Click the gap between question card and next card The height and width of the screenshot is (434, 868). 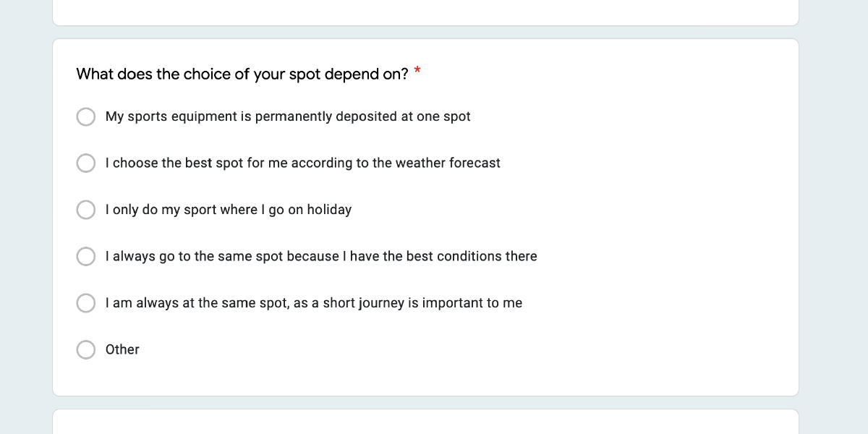pyautogui.click(x=425, y=403)
